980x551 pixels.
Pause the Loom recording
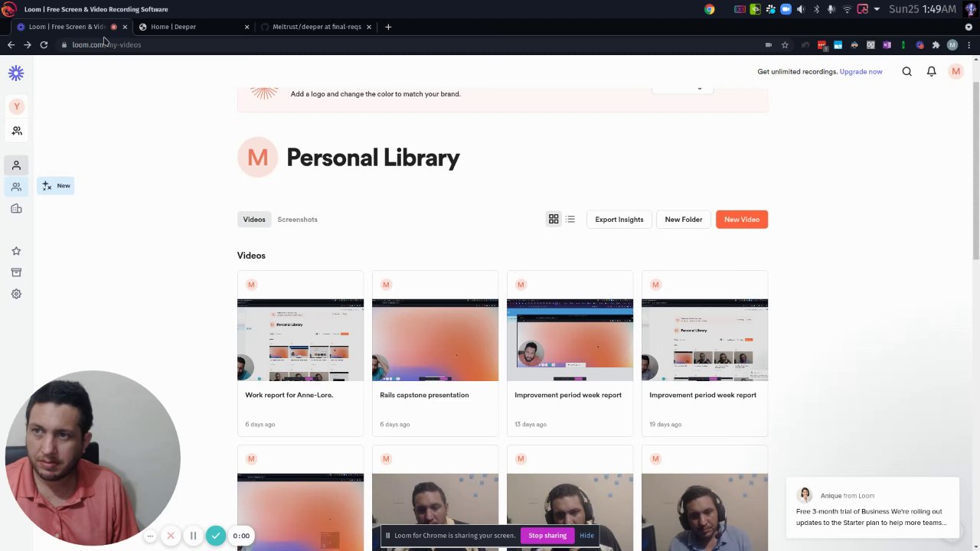pyautogui.click(x=193, y=536)
